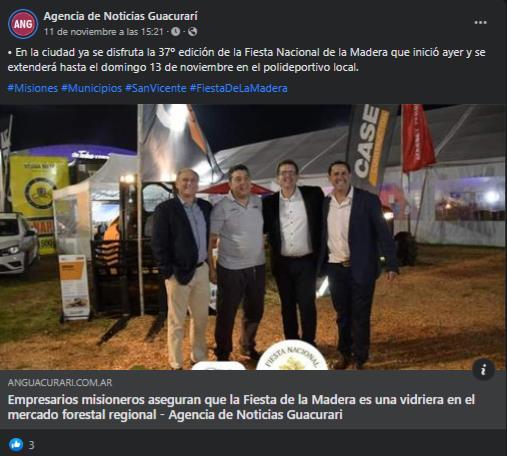View the reaction count of 3

[31, 445]
